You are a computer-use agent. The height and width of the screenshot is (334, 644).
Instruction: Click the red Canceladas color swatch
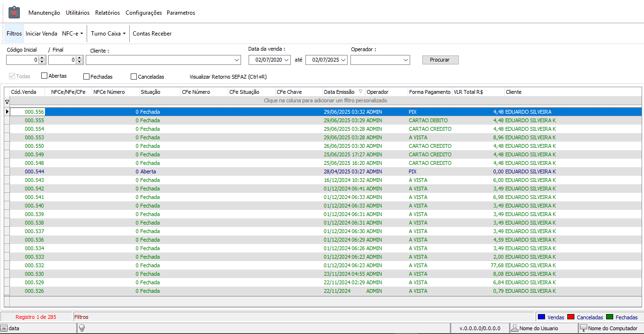571,317
